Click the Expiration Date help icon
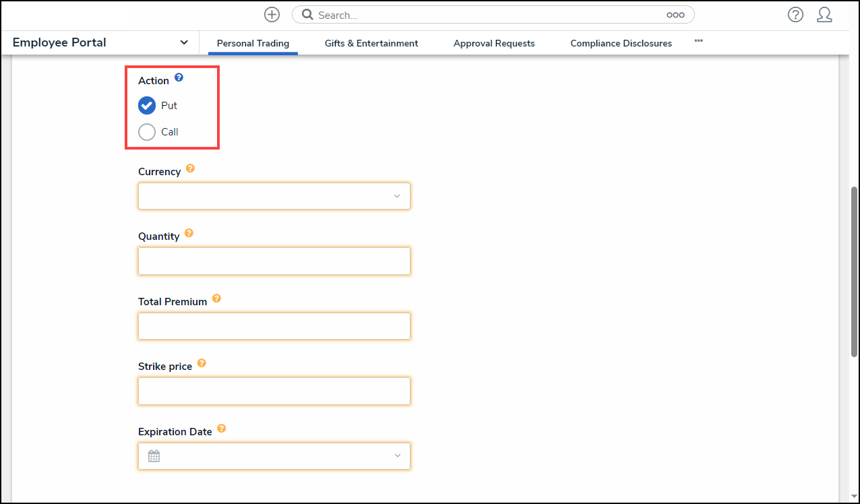This screenshot has width=860, height=504. click(221, 429)
